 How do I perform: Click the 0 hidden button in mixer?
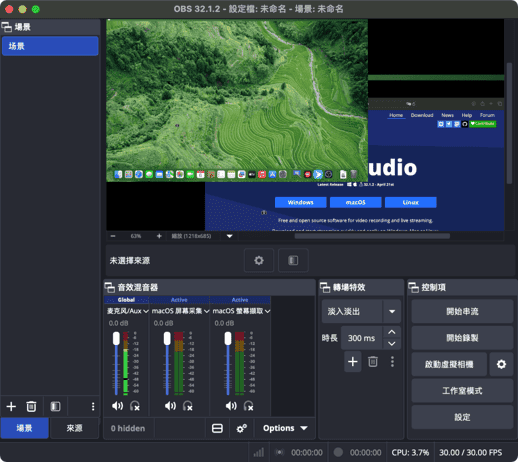[128, 428]
